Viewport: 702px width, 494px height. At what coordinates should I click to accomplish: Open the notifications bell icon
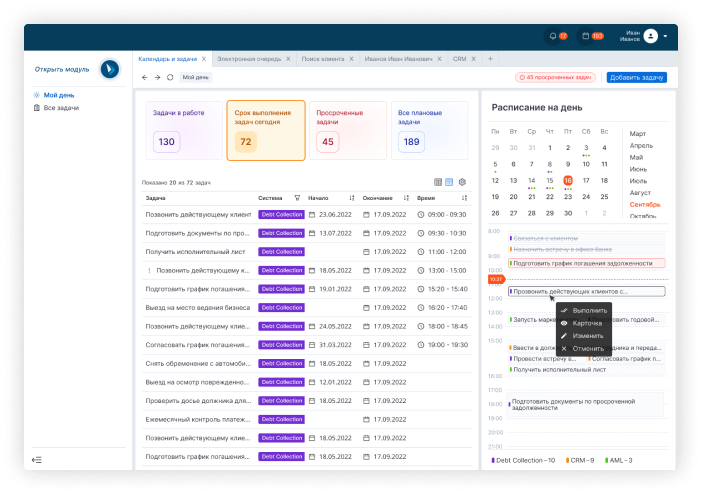[553, 36]
